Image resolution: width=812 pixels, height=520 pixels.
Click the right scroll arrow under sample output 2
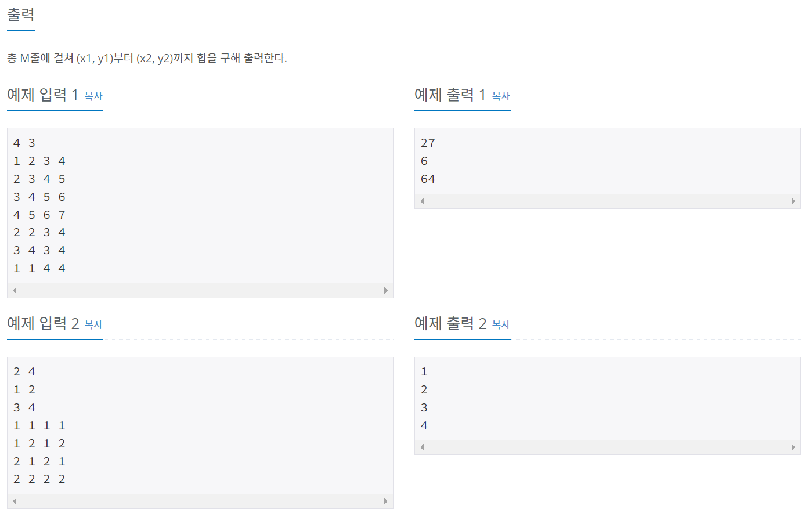click(793, 447)
